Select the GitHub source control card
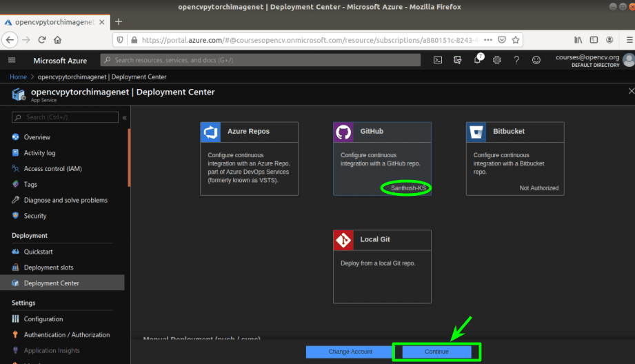The height and width of the screenshot is (364, 635). pyautogui.click(x=382, y=159)
